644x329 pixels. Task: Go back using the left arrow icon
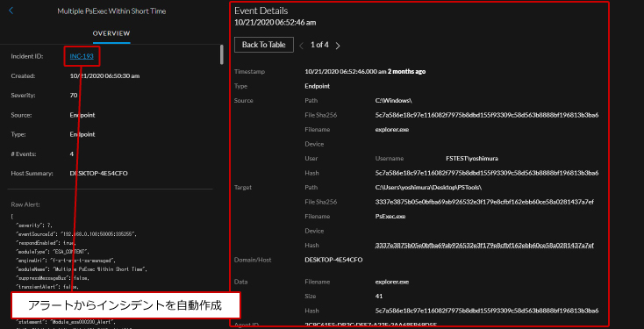pos(11,11)
